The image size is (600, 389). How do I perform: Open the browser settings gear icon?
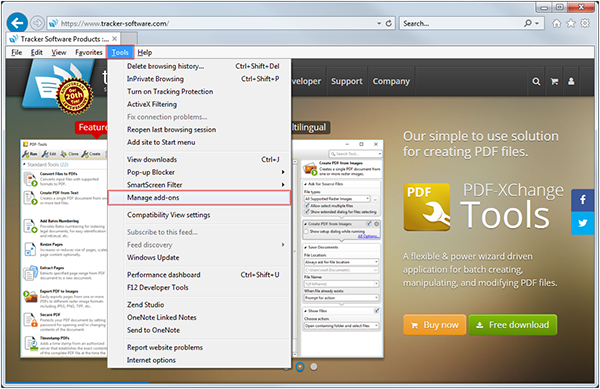(585, 23)
